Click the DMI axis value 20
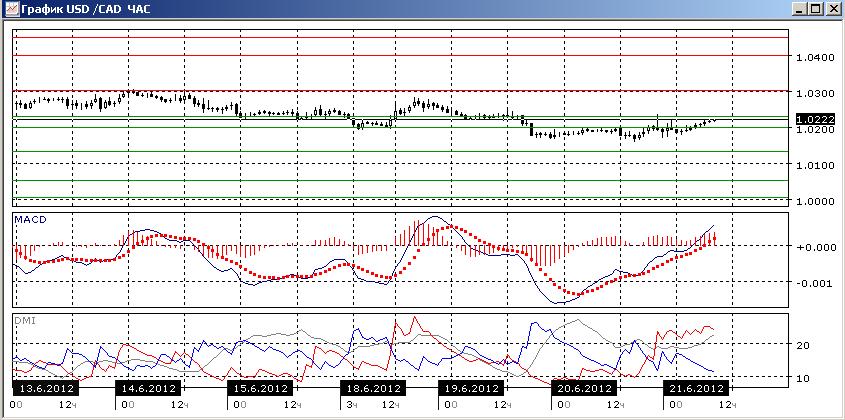Image resolution: width=845 pixels, height=420 pixels. coord(802,345)
